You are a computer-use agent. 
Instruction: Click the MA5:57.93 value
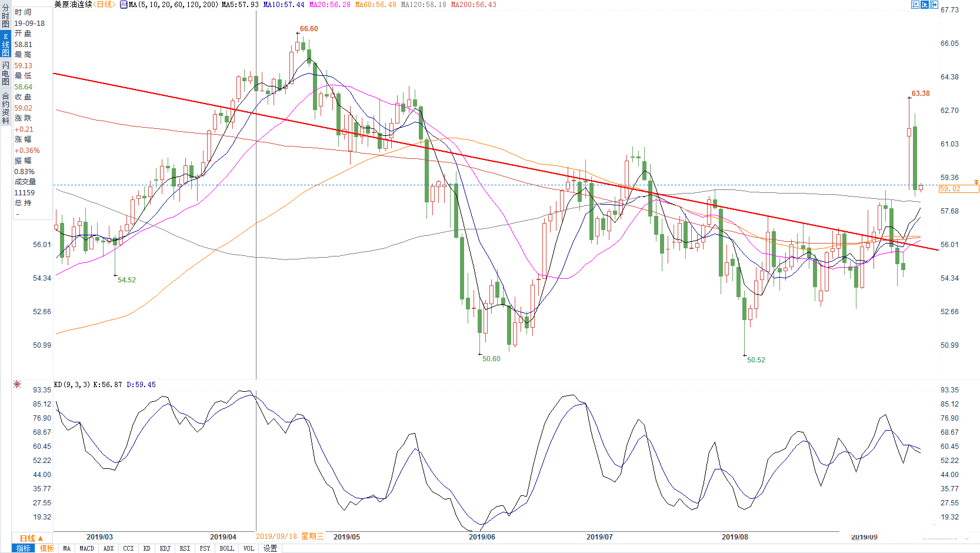click(x=240, y=5)
